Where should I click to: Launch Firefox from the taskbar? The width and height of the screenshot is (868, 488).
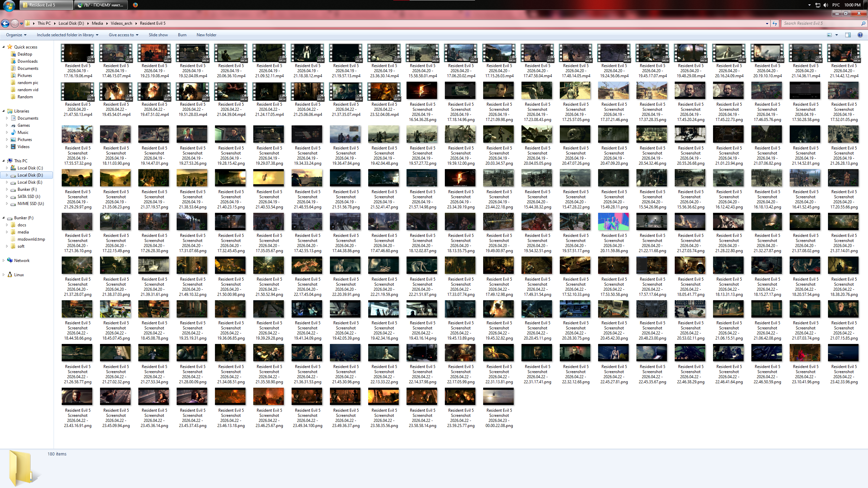pyautogui.click(x=135, y=5)
